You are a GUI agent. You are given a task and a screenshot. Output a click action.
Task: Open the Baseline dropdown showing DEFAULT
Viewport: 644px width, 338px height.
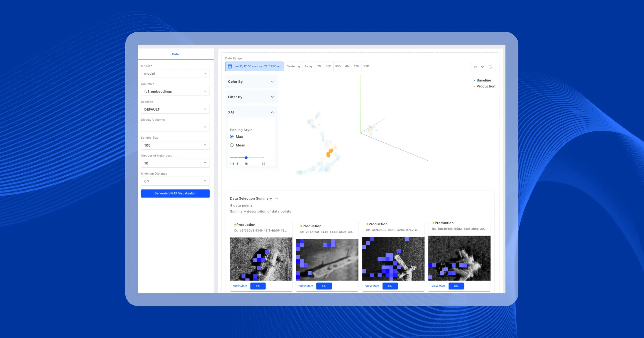(175, 109)
